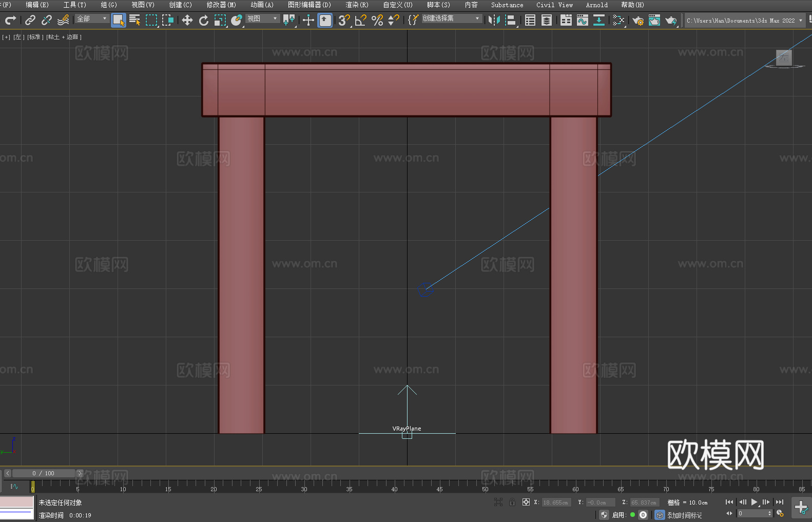Open reference coordinate system dropdown 视图

tap(262, 18)
